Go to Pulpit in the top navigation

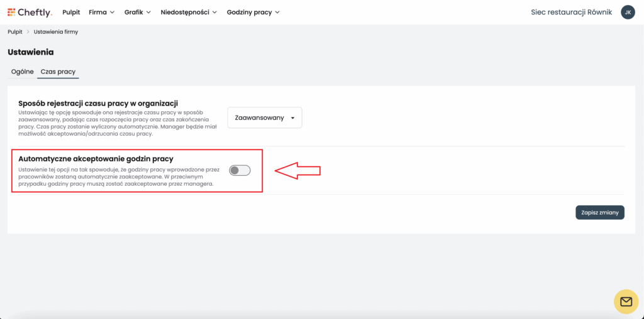tap(71, 13)
